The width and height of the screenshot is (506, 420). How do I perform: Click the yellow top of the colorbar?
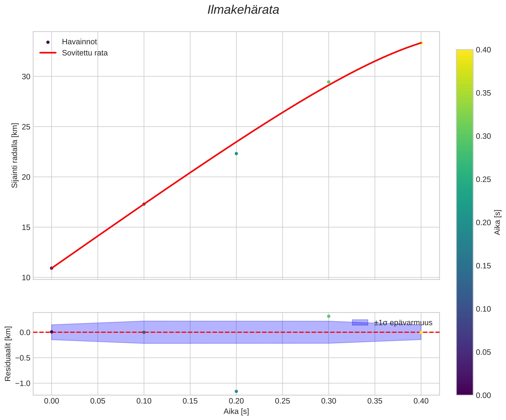click(x=465, y=52)
